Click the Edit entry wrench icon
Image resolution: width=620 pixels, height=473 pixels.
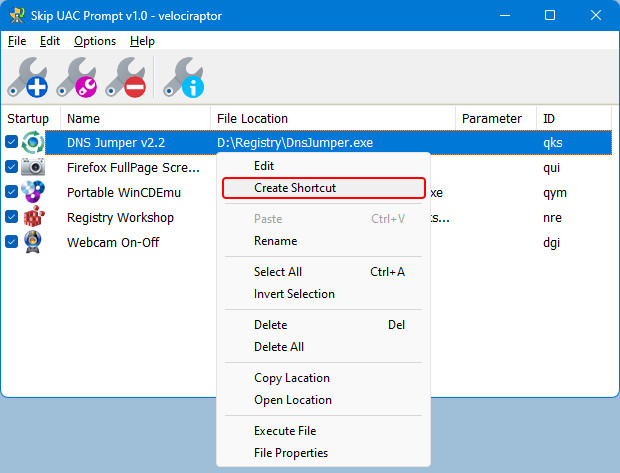[77, 77]
